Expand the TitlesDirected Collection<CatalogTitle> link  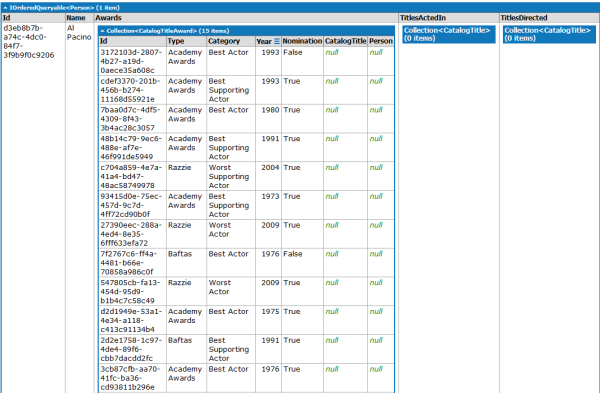click(549, 34)
